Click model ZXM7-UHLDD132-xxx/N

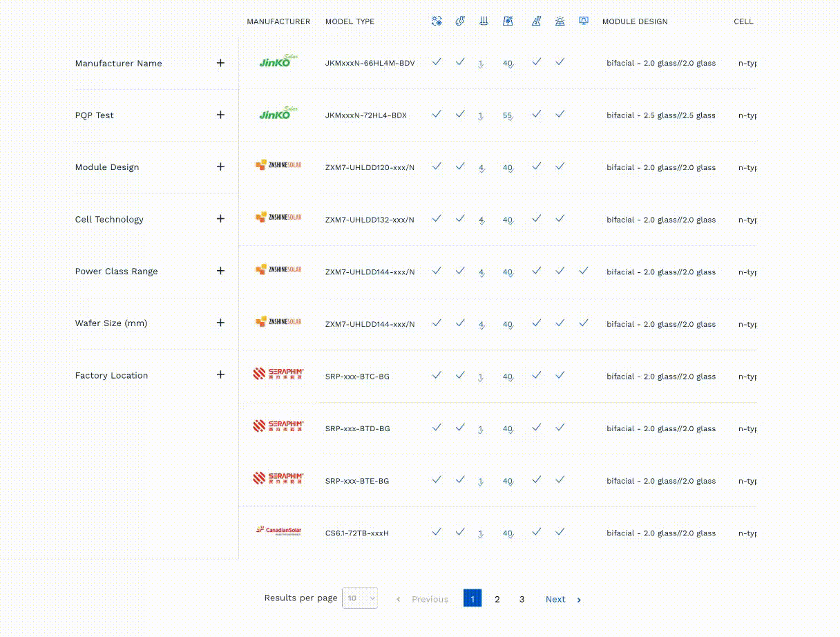(370, 220)
